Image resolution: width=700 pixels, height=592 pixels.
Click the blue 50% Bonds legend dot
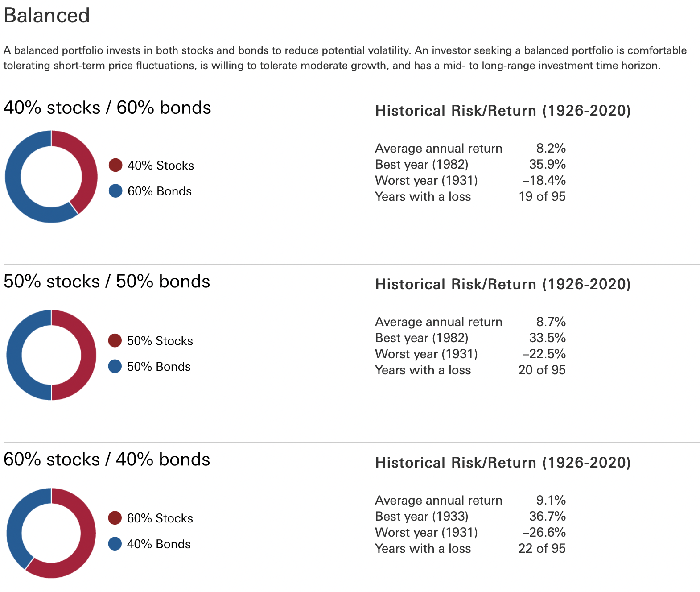coord(115,366)
